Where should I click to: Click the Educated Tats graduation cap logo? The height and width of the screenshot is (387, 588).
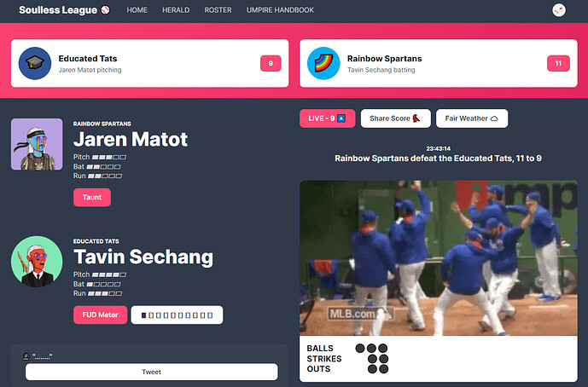tap(35, 63)
